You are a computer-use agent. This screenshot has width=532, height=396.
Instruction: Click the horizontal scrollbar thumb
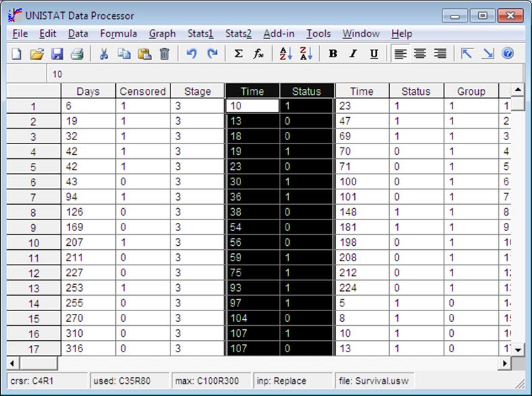coord(38,364)
